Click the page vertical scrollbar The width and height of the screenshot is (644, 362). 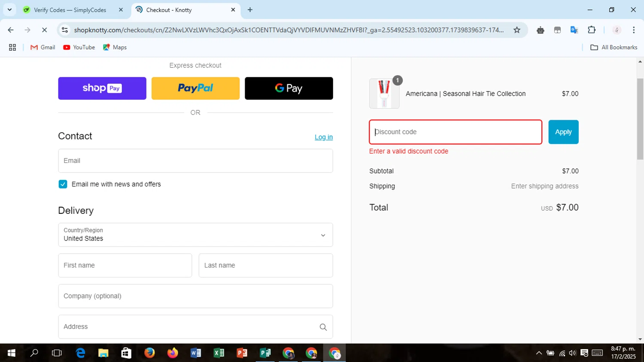pyautogui.click(x=640, y=119)
